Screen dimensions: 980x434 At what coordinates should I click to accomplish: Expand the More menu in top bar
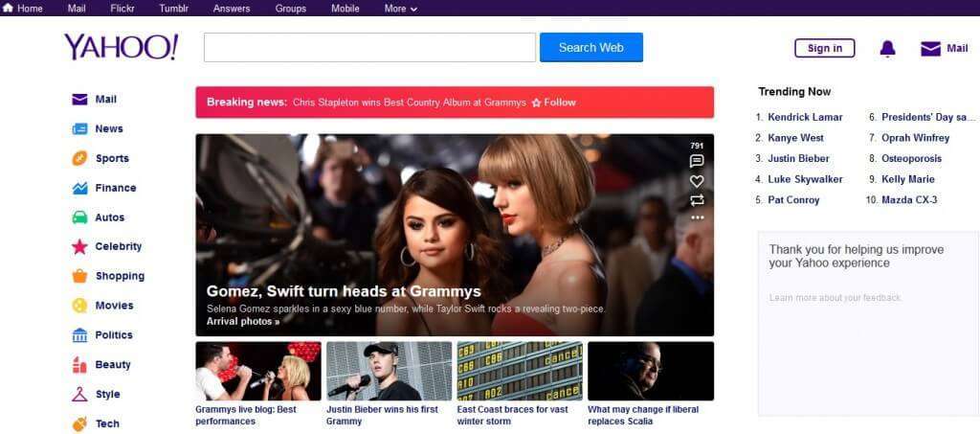click(400, 9)
